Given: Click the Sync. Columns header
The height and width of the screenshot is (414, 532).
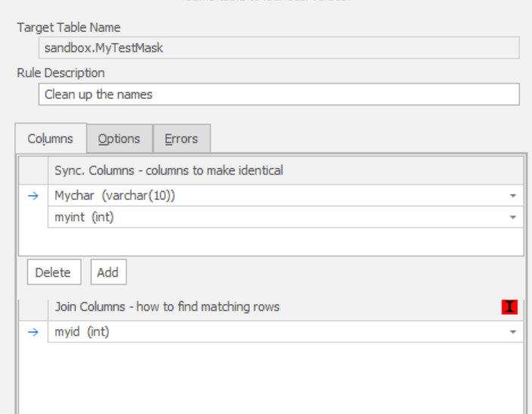Looking at the screenshot, I should 169,170.
